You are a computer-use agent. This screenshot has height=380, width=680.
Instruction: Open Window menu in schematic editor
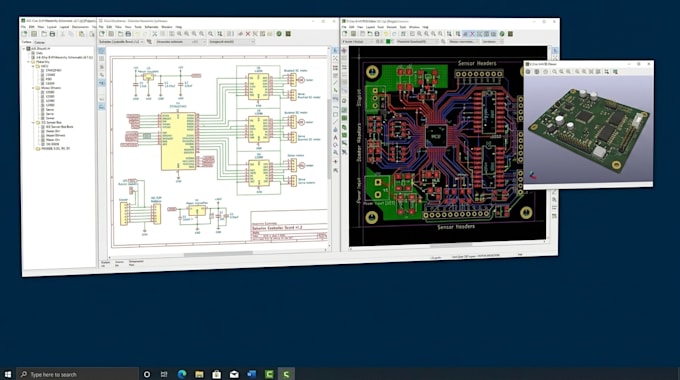[x=167, y=27]
